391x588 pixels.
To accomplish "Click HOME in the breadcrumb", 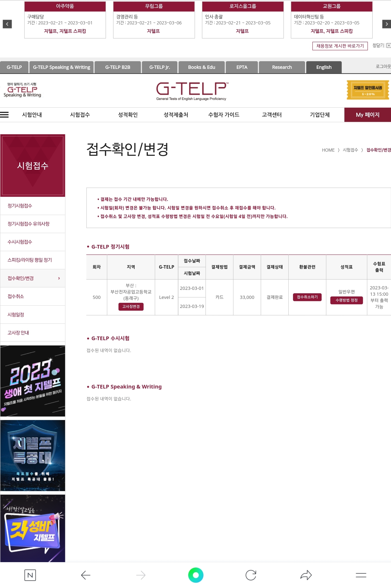I will (328, 150).
